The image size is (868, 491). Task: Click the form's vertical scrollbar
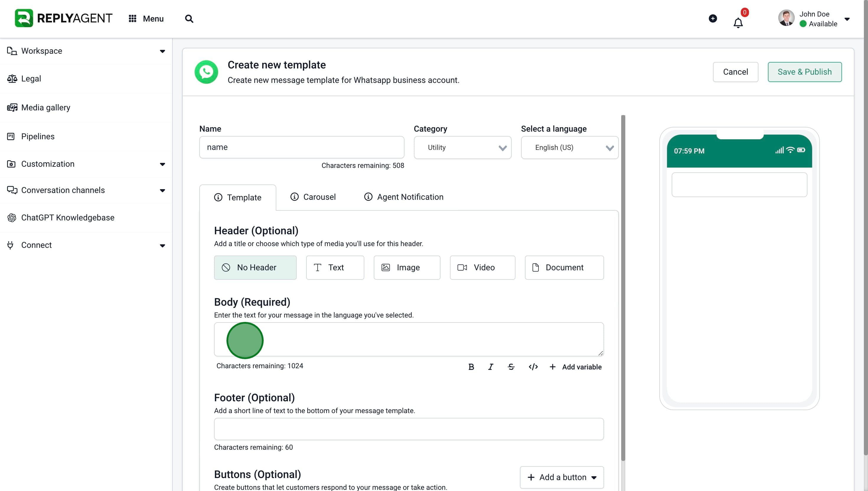point(623,288)
